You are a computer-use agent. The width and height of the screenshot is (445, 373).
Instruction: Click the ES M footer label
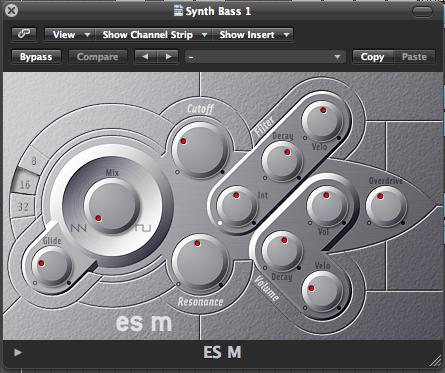coord(222,352)
